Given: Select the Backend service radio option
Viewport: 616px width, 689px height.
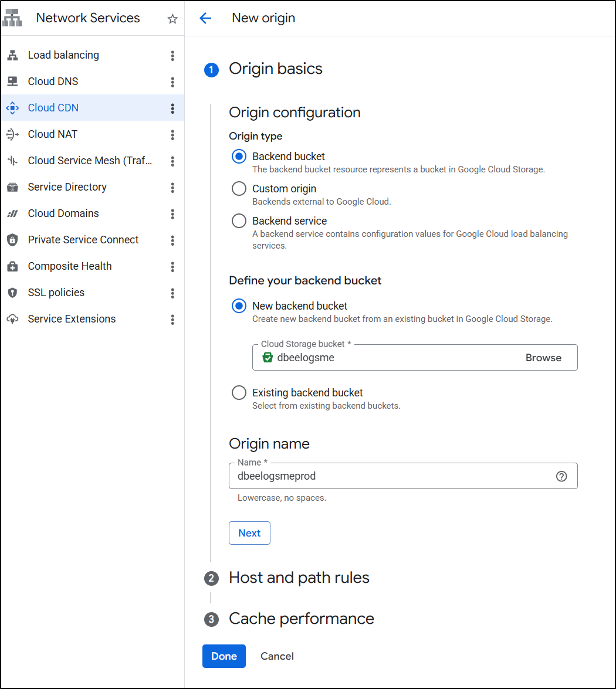Looking at the screenshot, I should click(239, 221).
